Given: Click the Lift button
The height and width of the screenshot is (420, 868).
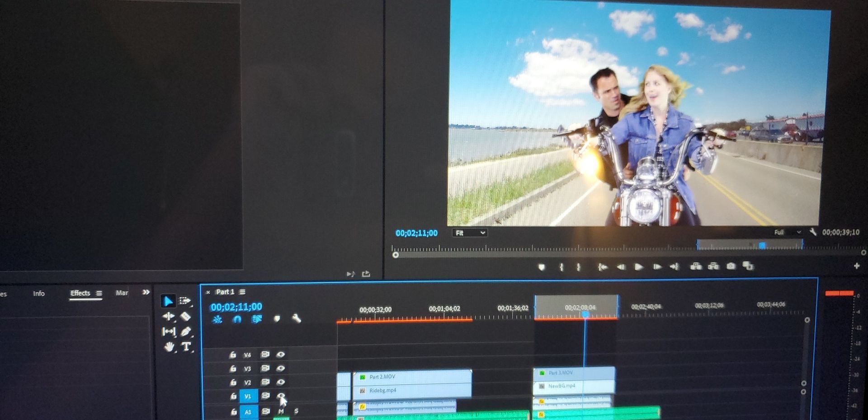Looking at the screenshot, I should pos(696,266).
